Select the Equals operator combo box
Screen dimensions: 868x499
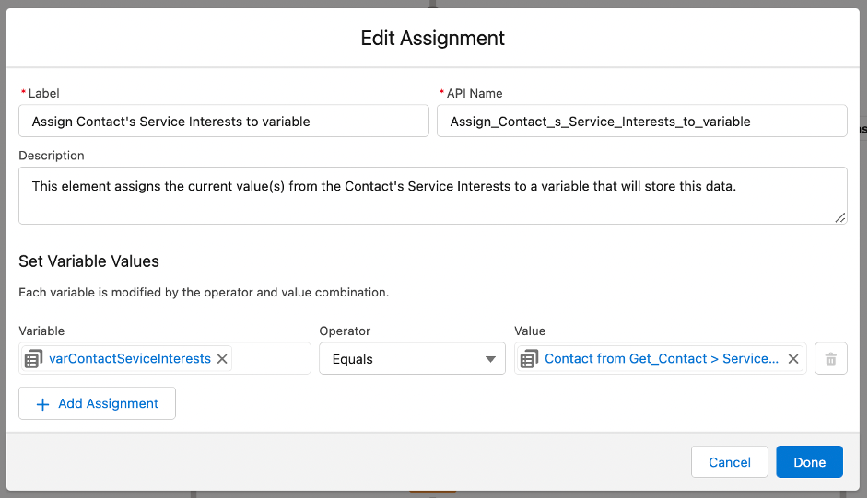point(413,359)
